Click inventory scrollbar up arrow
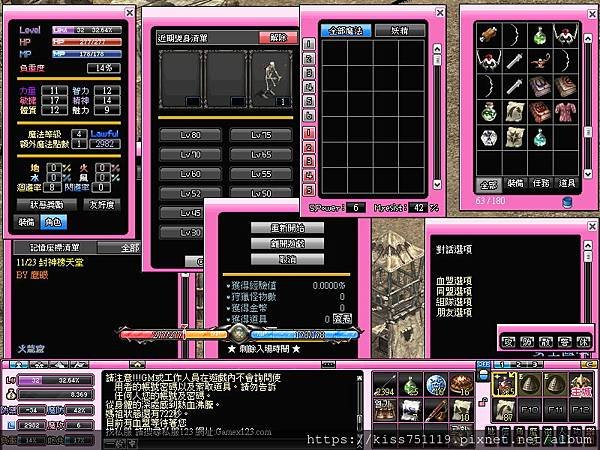600x450 pixels. [588, 38]
